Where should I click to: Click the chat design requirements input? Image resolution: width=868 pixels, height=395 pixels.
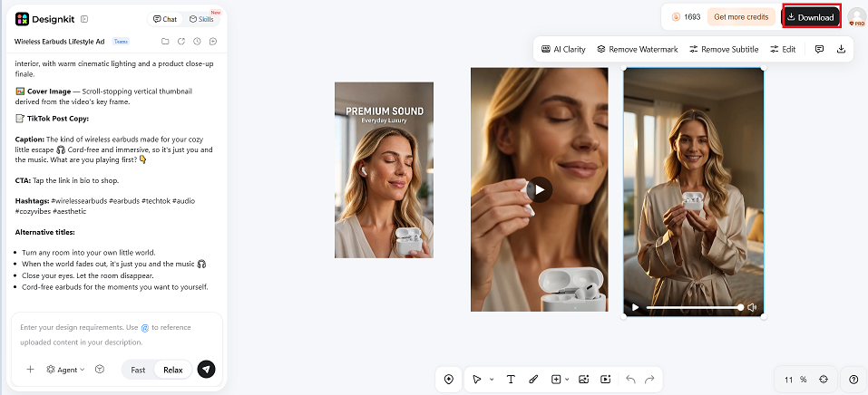click(x=117, y=334)
